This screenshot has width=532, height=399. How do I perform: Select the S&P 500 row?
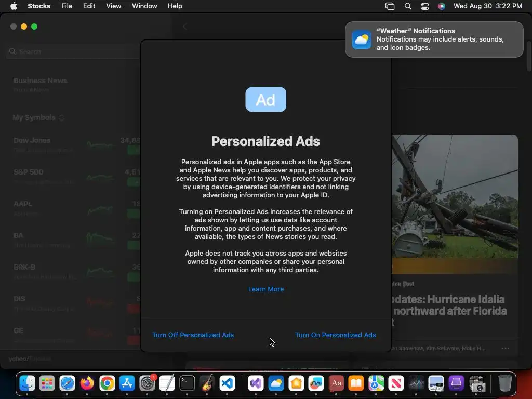pyautogui.click(x=77, y=177)
